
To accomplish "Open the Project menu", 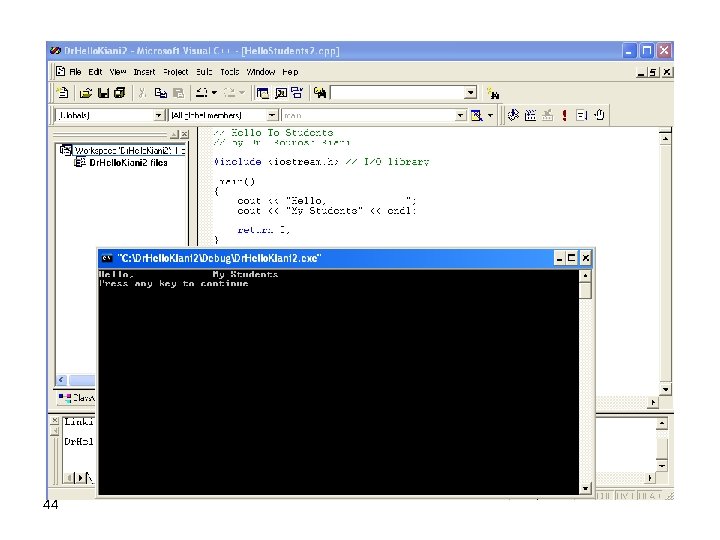I will pyautogui.click(x=176, y=72).
